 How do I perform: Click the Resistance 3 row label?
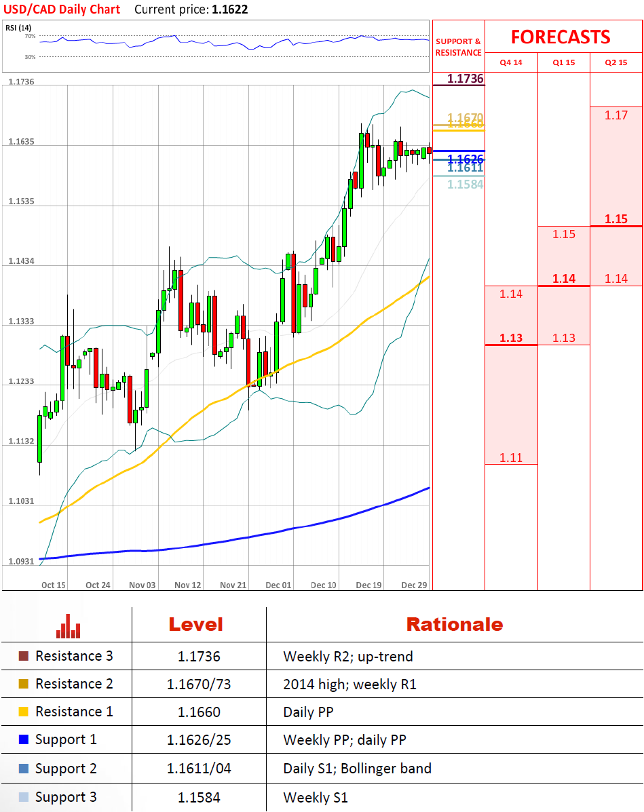click(x=74, y=656)
